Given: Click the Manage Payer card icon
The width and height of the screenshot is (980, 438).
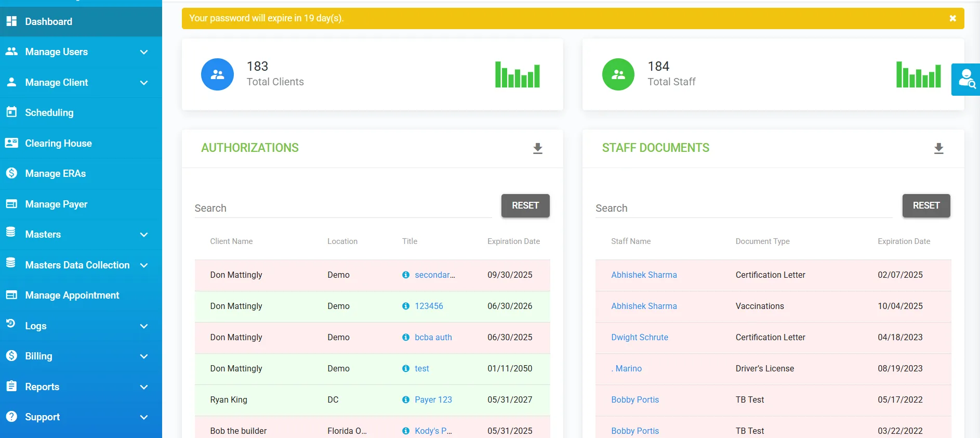Looking at the screenshot, I should click(x=11, y=204).
